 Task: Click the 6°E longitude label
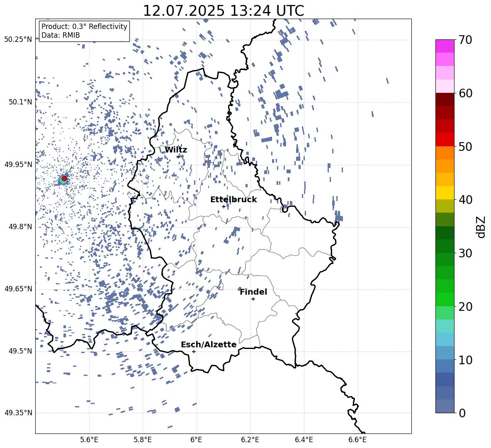(196, 440)
